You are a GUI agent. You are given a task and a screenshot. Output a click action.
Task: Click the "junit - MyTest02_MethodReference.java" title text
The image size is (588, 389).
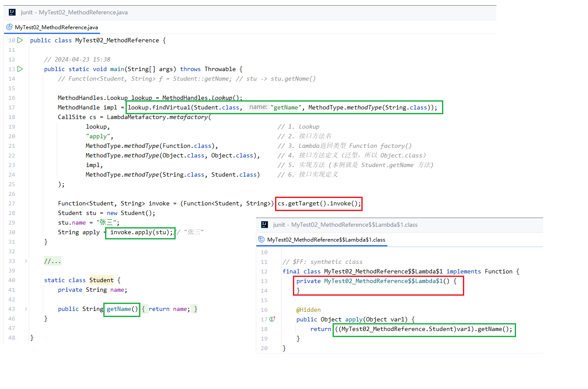[74, 12]
